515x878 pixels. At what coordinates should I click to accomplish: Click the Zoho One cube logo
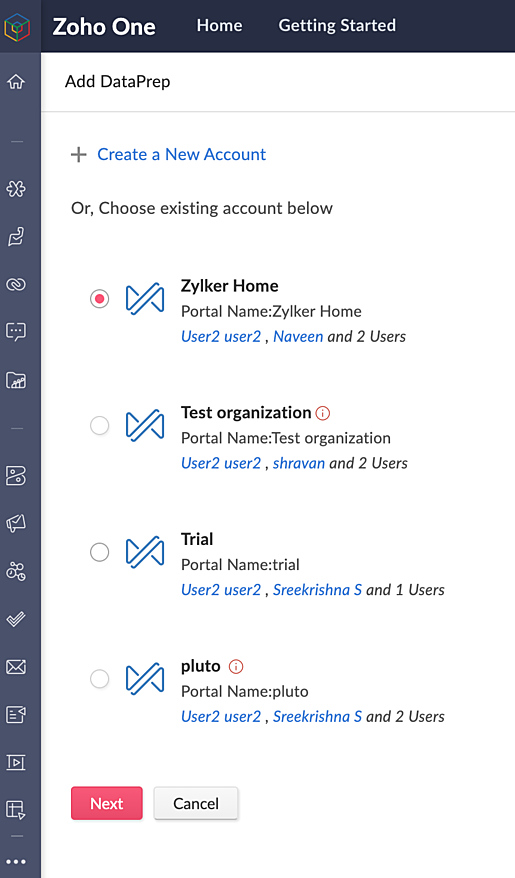point(17,26)
